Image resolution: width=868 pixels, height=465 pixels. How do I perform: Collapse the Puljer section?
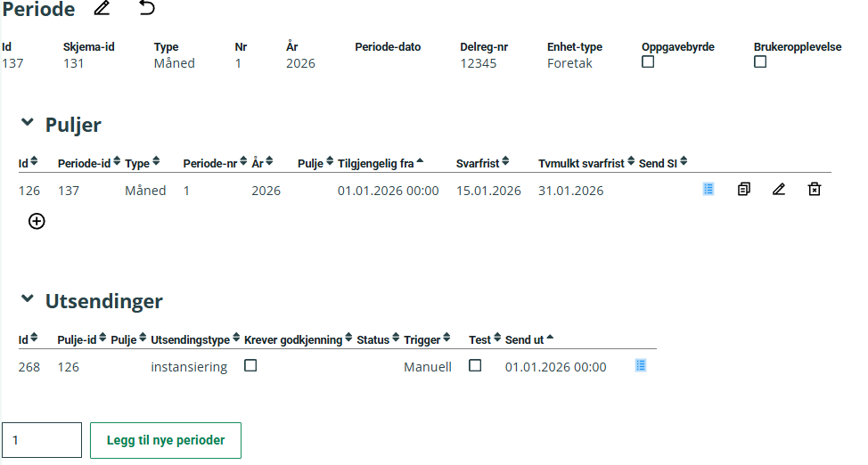click(x=27, y=123)
